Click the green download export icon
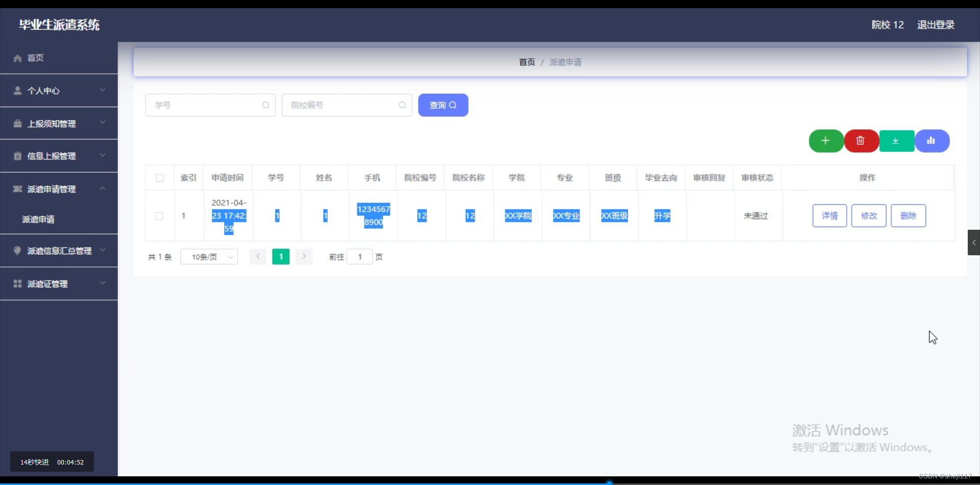 tap(896, 141)
